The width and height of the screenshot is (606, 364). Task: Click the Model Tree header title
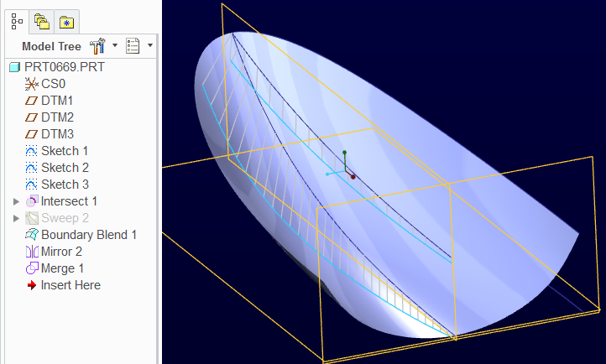tap(51, 46)
